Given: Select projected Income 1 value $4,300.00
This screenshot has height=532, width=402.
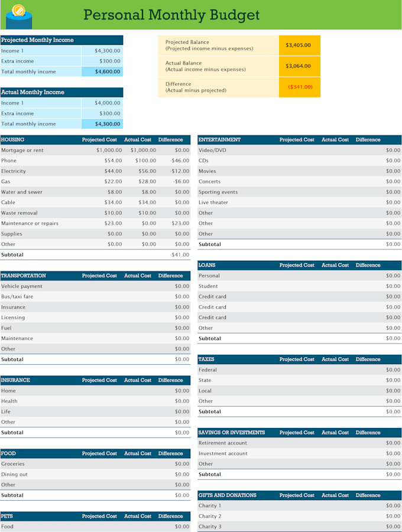Looking at the screenshot, I should pos(107,51).
